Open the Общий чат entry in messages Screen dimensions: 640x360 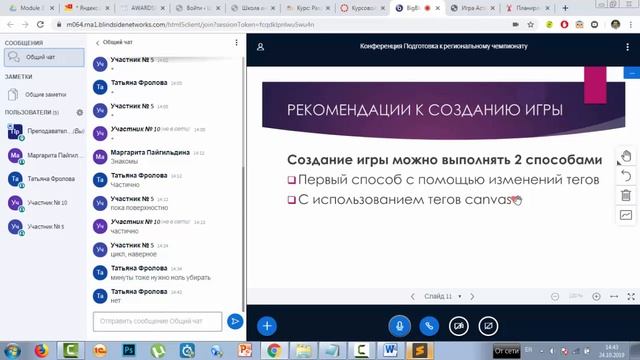pos(44,57)
